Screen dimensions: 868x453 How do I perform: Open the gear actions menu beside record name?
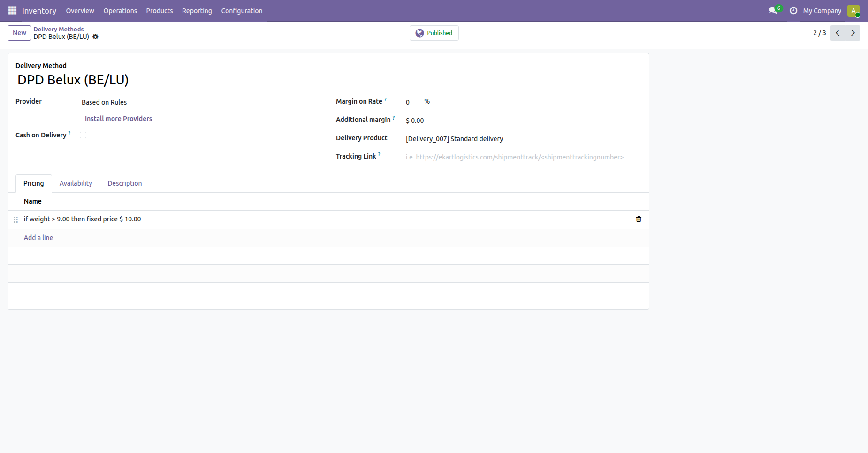pos(95,37)
